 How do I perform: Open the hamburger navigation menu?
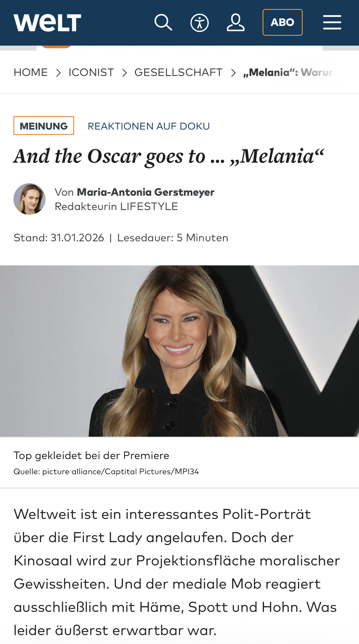click(x=332, y=23)
